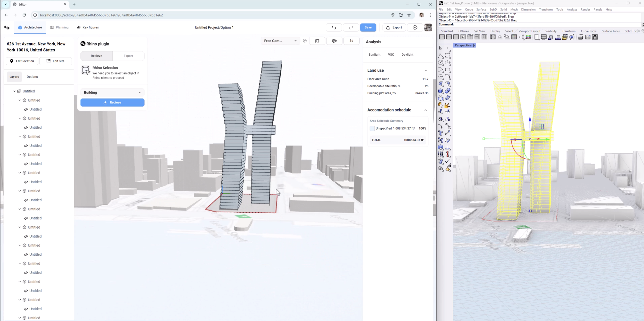Choose the Rectangle tool in Rhino sidebar
The height and width of the screenshot is (321, 644).
click(448, 70)
